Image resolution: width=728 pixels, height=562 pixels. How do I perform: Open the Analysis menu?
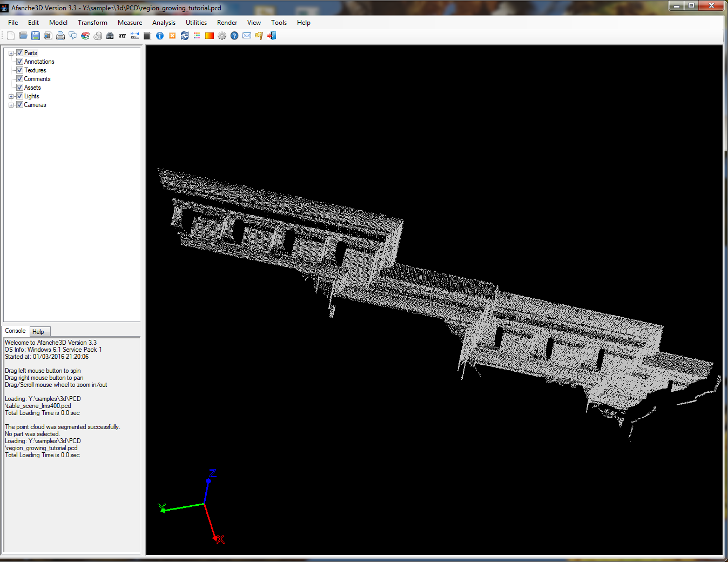tap(164, 23)
